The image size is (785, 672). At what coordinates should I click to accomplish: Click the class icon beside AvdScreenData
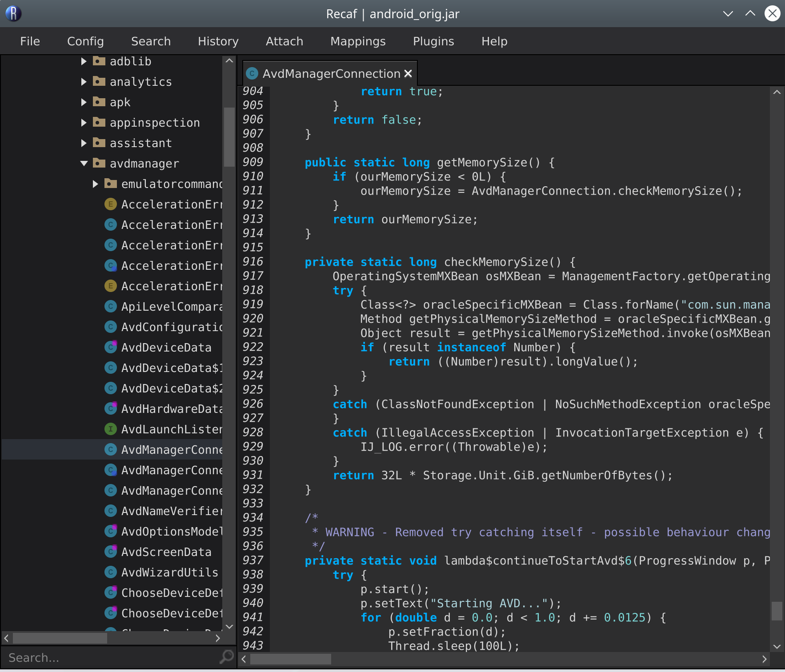click(110, 552)
